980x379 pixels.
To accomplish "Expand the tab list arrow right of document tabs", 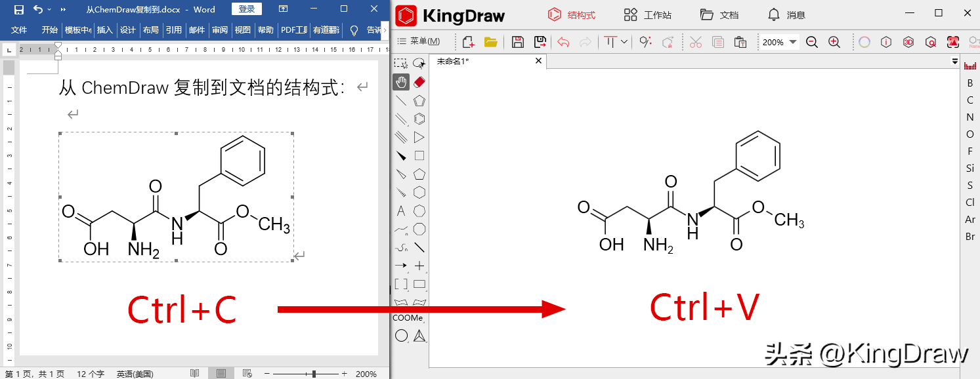I will pos(955,61).
